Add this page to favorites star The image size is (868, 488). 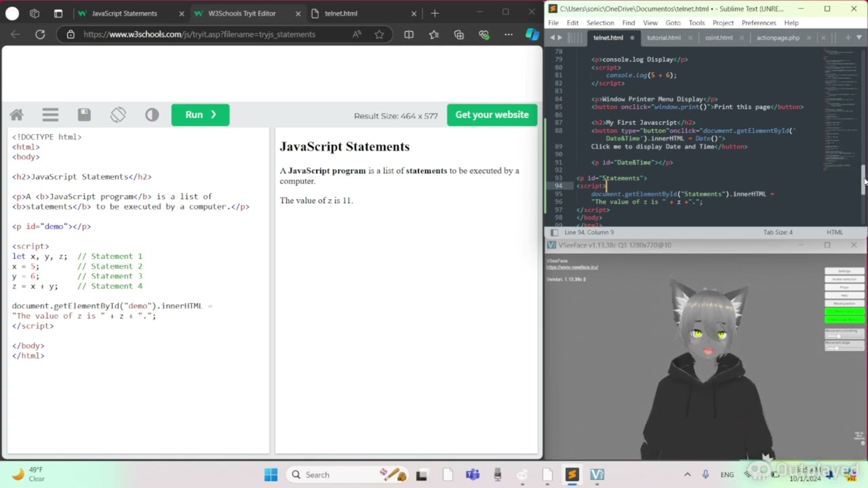tap(379, 34)
